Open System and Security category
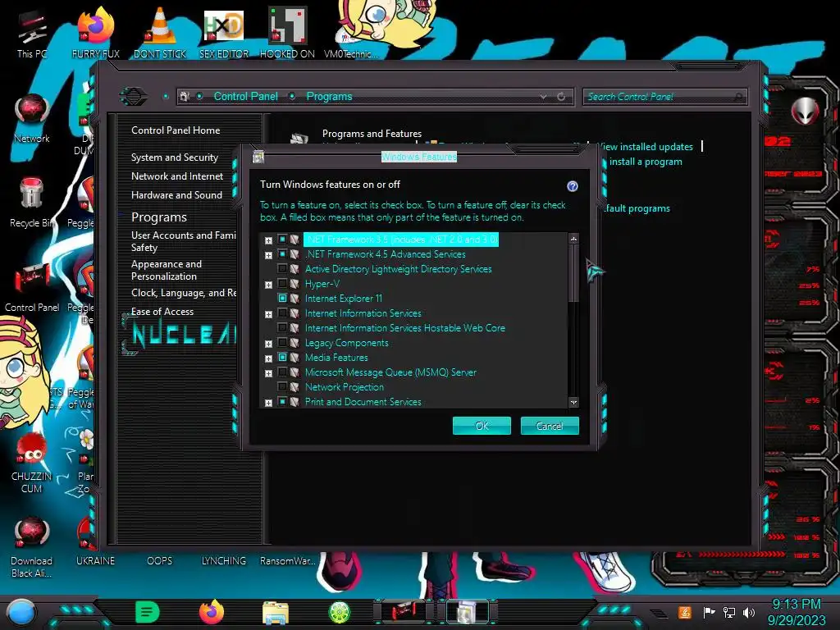Viewport: 840px width, 630px height. (x=175, y=157)
